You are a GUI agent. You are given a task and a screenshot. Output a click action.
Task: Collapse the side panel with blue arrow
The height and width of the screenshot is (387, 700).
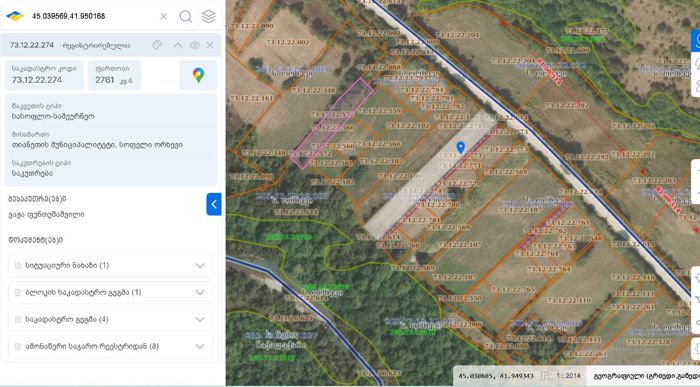point(214,204)
